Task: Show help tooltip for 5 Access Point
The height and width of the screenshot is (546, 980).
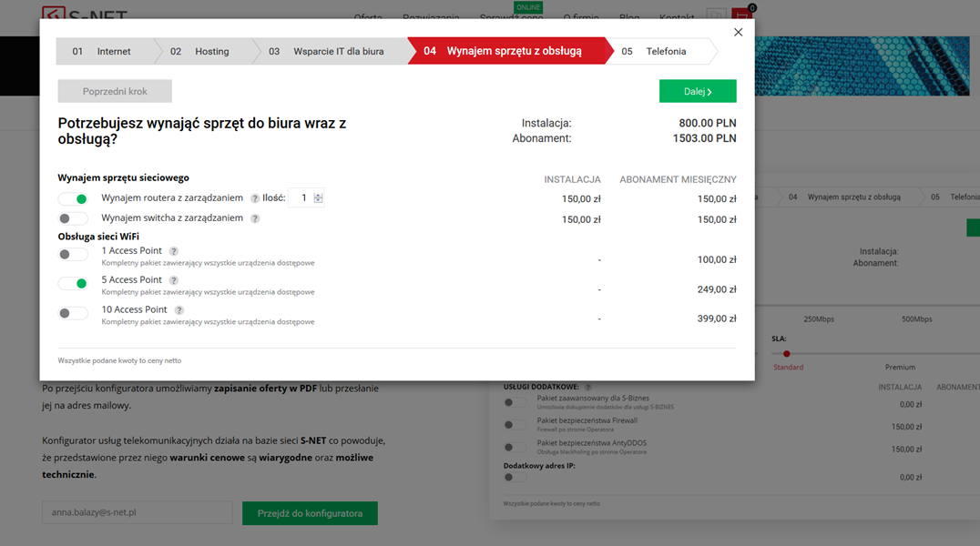Action: [174, 280]
